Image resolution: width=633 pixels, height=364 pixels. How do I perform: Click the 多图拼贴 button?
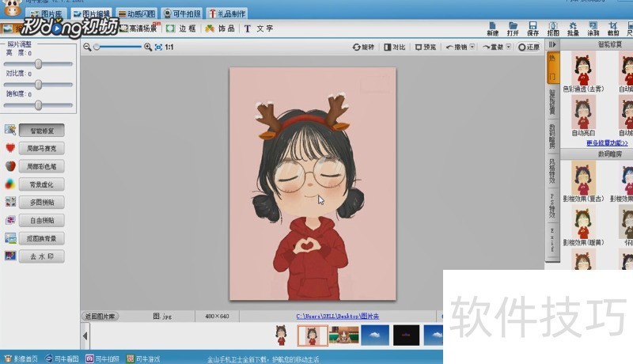coord(42,203)
